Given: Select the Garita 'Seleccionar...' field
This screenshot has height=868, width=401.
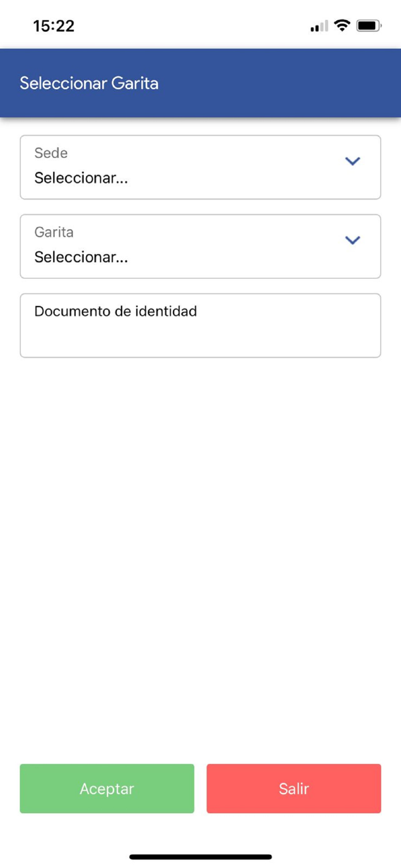Looking at the screenshot, I should 81,258.
